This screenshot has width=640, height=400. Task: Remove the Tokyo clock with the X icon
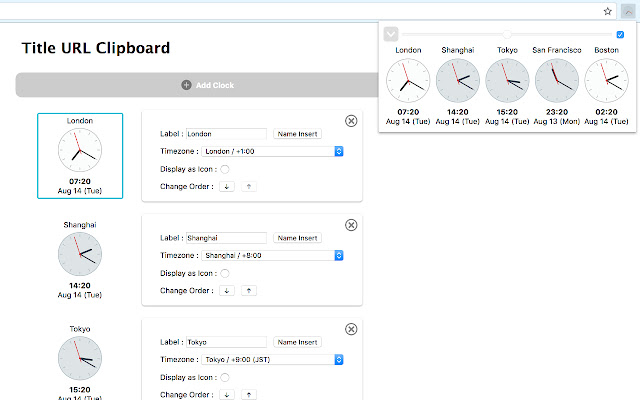point(351,329)
